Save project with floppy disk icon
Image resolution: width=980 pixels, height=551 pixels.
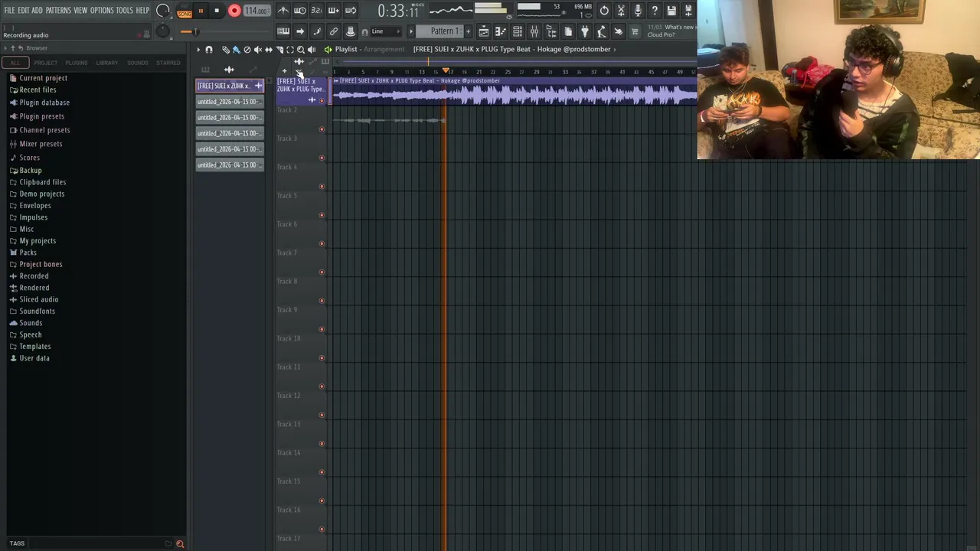pos(671,11)
